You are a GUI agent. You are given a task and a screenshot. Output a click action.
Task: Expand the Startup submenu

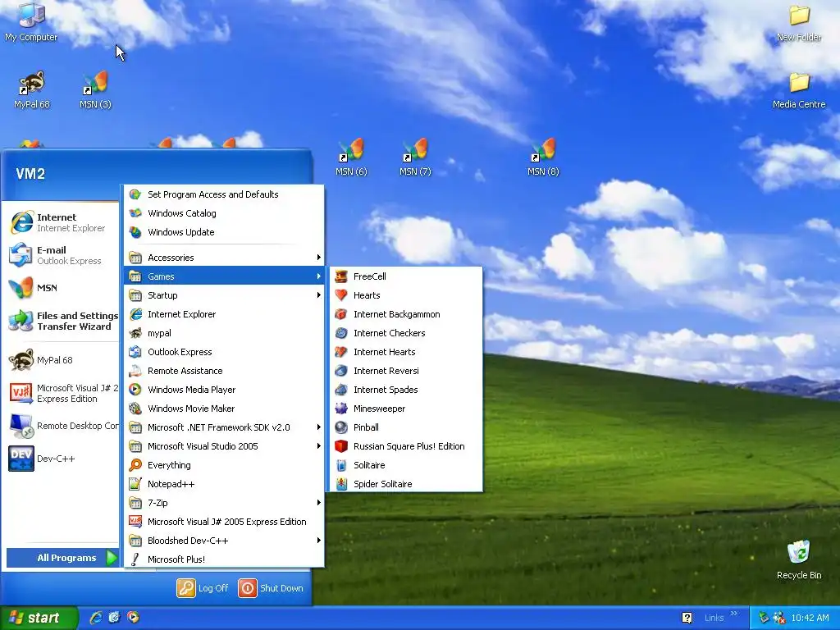point(224,295)
